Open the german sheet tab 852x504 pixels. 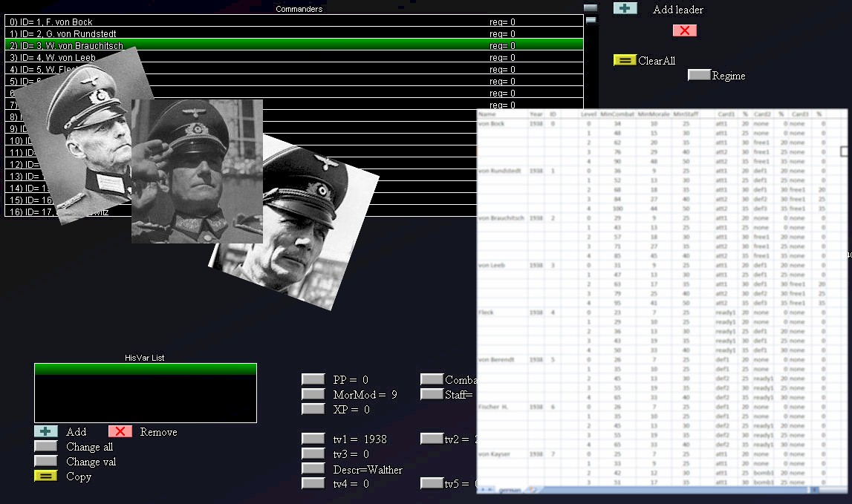pos(510,490)
